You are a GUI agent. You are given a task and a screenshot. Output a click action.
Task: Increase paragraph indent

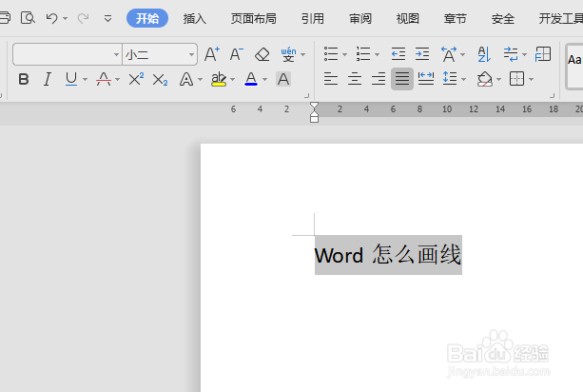(422, 54)
